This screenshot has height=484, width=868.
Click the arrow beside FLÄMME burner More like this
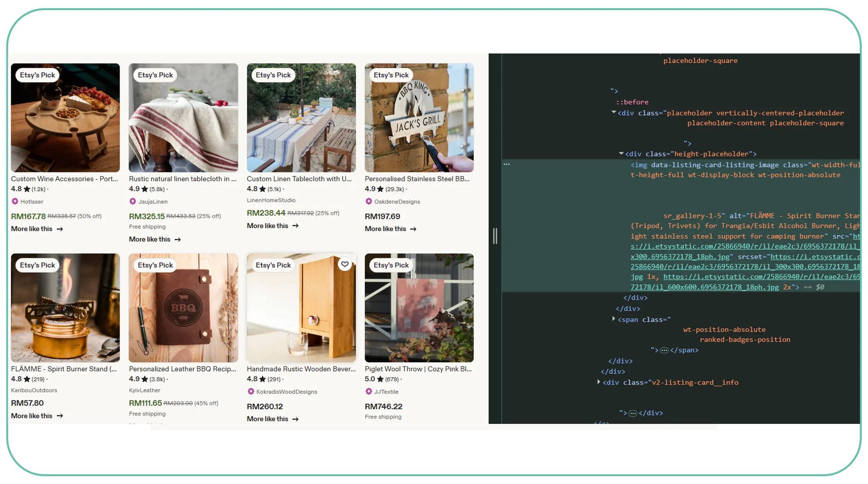coord(60,416)
